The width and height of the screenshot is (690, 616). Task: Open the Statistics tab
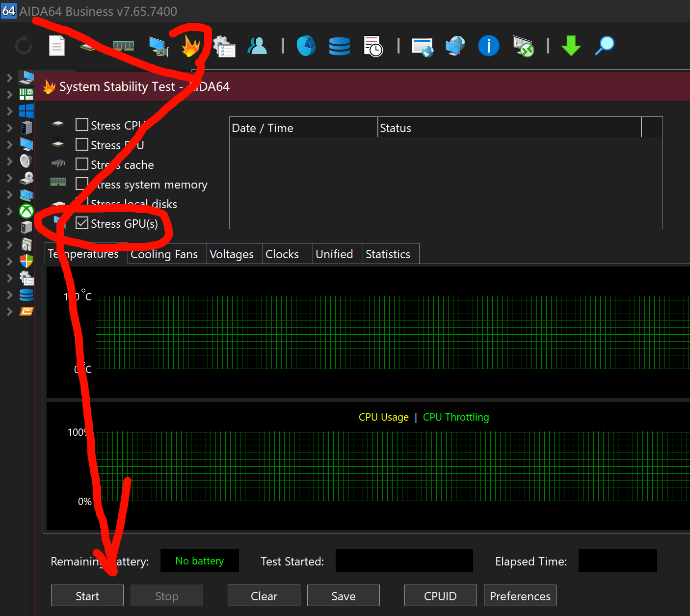[388, 254]
